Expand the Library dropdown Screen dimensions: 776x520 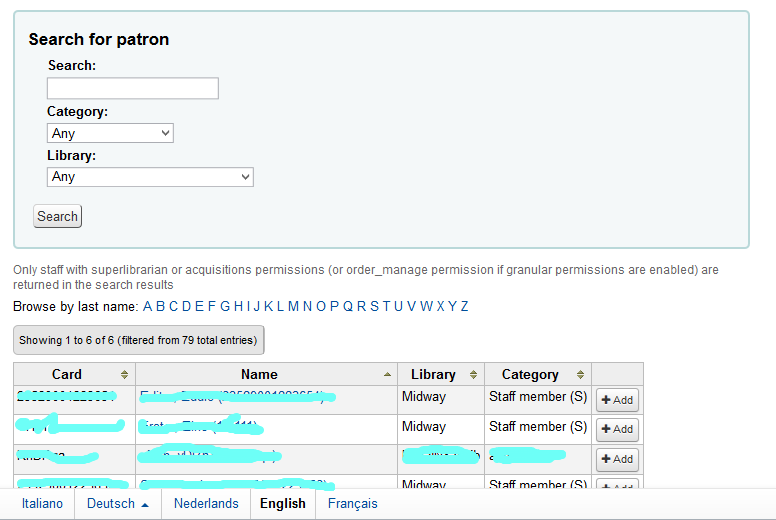pos(150,177)
